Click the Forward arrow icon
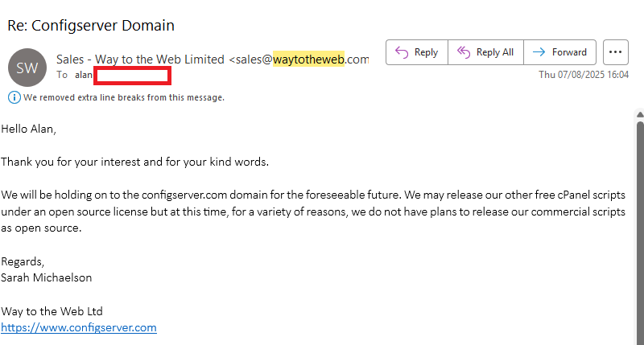This screenshot has height=345, width=644. pyautogui.click(x=539, y=52)
